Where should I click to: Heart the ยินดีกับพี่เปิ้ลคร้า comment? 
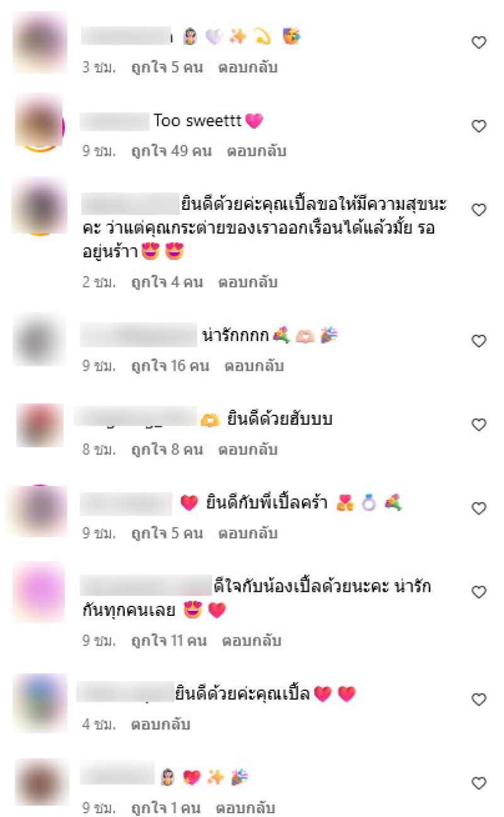pos(479,508)
